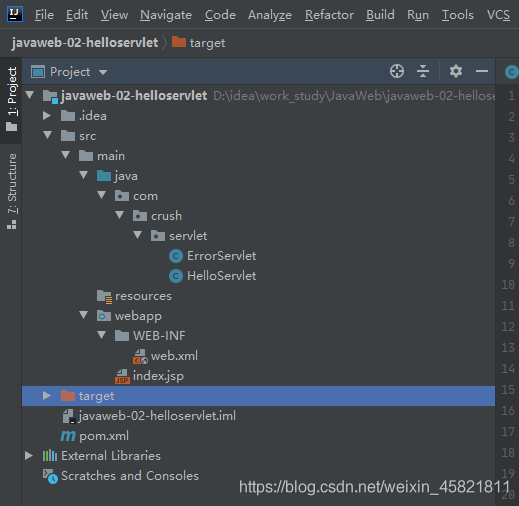The image size is (519, 506).
Task: Click the Maven pom.xml icon
Action: pyautogui.click(x=68, y=436)
